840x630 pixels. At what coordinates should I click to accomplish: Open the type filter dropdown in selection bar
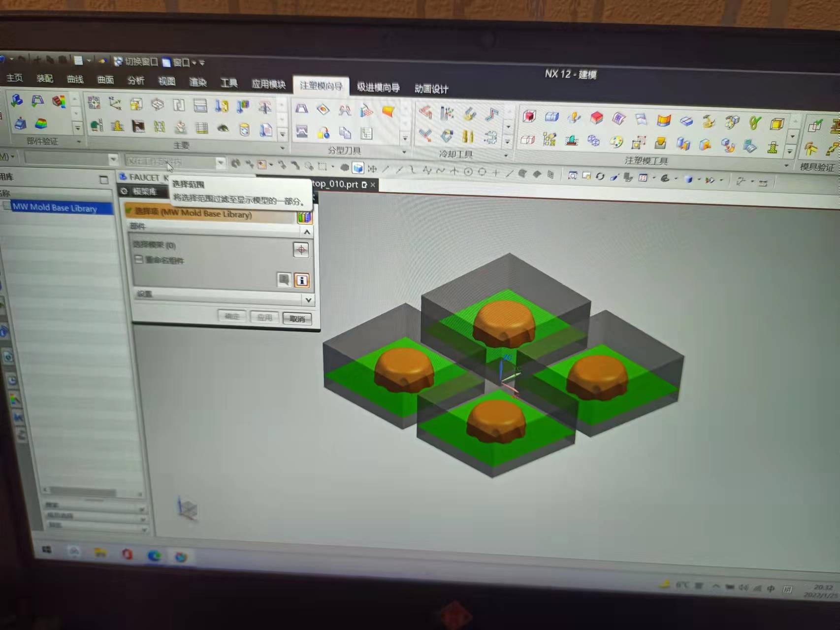click(x=113, y=159)
